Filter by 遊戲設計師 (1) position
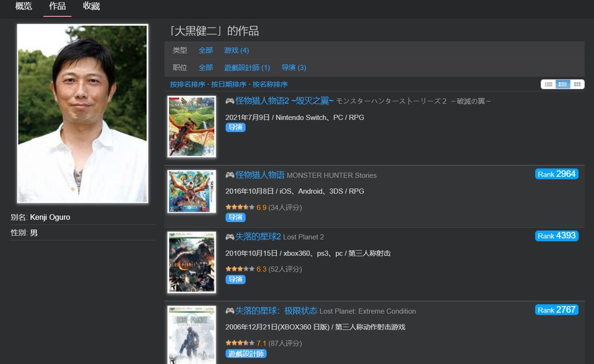 point(247,68)
